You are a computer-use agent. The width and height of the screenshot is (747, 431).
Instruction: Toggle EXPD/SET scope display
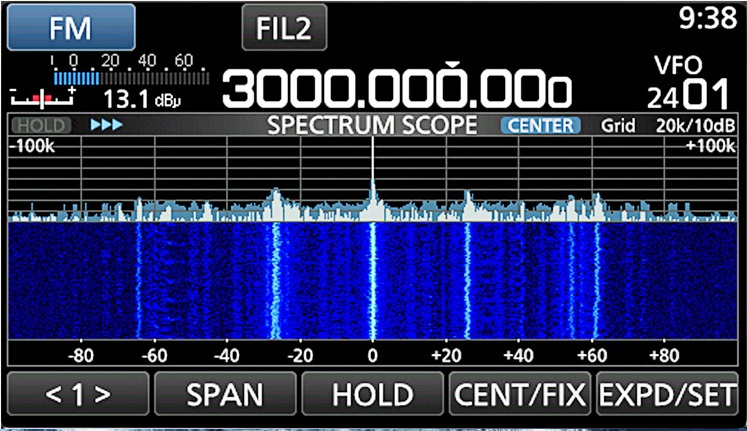pos(668,394)
